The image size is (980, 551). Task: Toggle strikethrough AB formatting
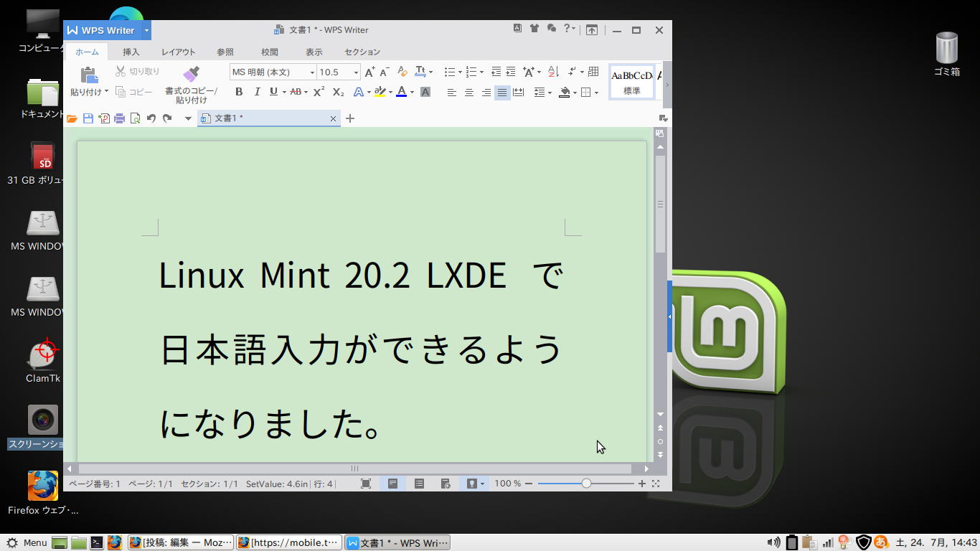[295, 92]
